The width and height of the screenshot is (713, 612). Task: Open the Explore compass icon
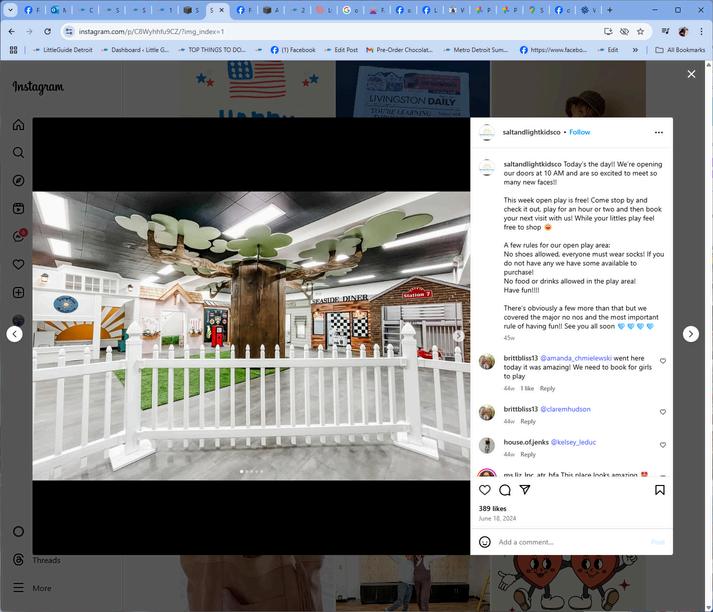[x=18, y=181]
